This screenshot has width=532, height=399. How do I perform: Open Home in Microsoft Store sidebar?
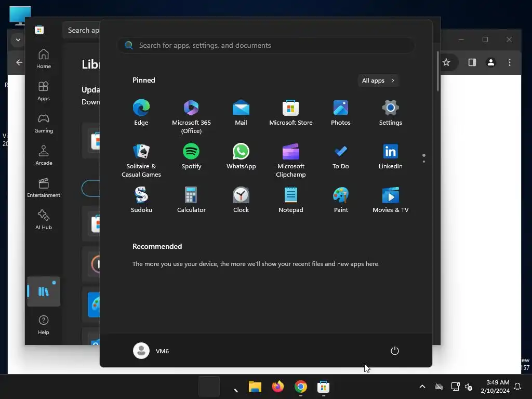click(44, 59)
